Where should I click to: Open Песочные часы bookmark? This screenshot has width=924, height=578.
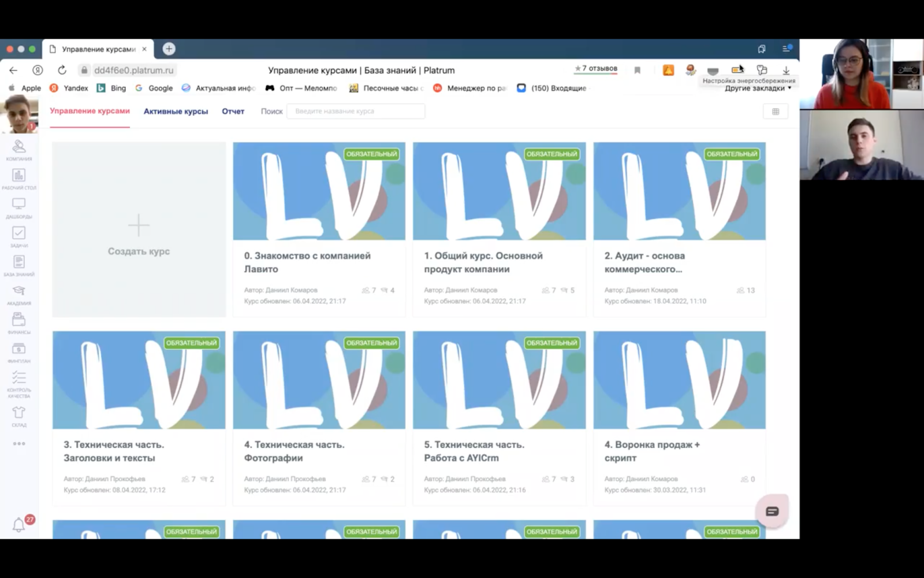pos(386,88)
